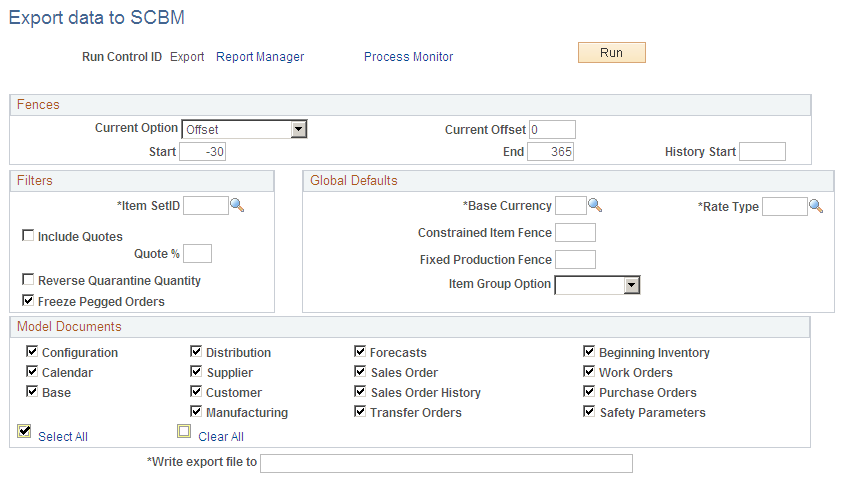
Task: Click the End fence input field
Action: [551, 152]
